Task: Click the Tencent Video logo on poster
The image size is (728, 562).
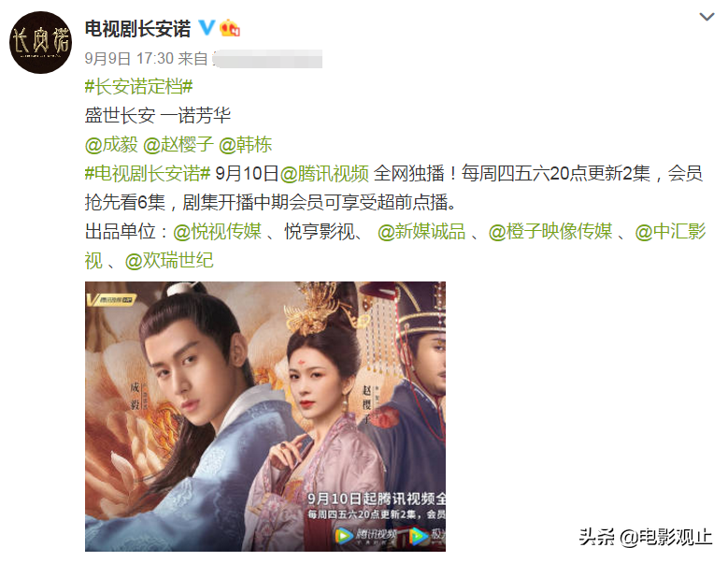Action: pyautogui.click(x=366, y=536)
